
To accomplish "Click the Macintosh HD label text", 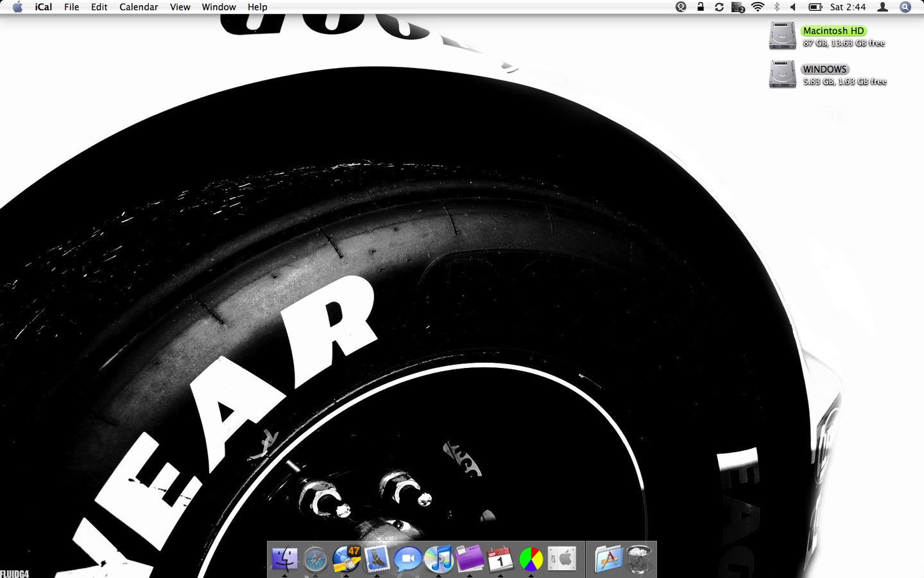I will click(834, 31).
